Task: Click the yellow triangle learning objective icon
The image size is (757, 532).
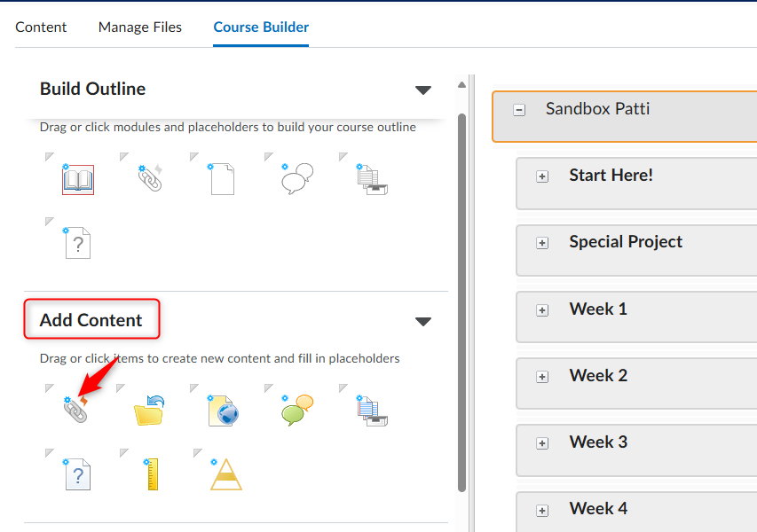Action: click(225, 474)
